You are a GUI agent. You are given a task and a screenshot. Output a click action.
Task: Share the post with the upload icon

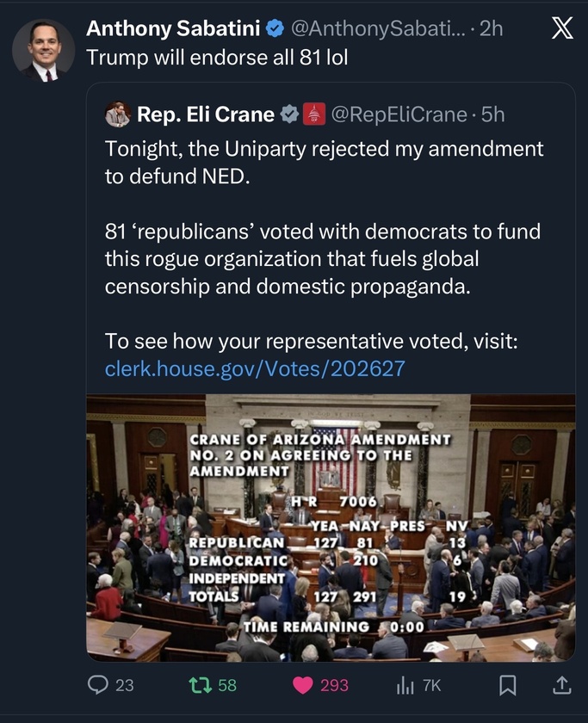coord(561,684)
